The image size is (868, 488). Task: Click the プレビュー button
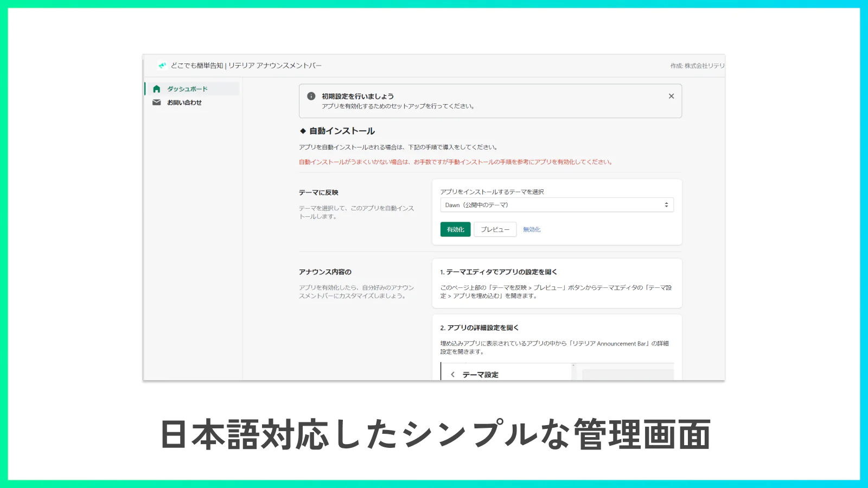495,229
